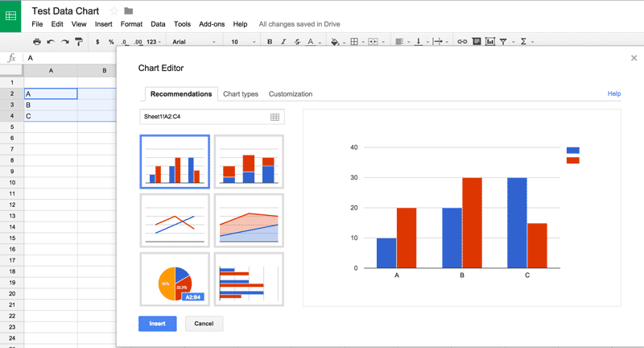Click the document title Test Data Chart
This screenshot has height=348, width=644.
click(x=65, y=11)
